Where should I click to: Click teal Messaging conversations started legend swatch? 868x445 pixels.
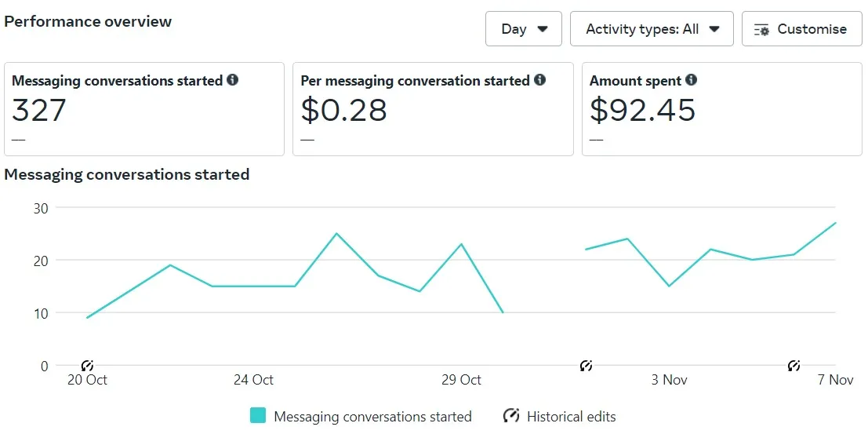click(258, 416)
